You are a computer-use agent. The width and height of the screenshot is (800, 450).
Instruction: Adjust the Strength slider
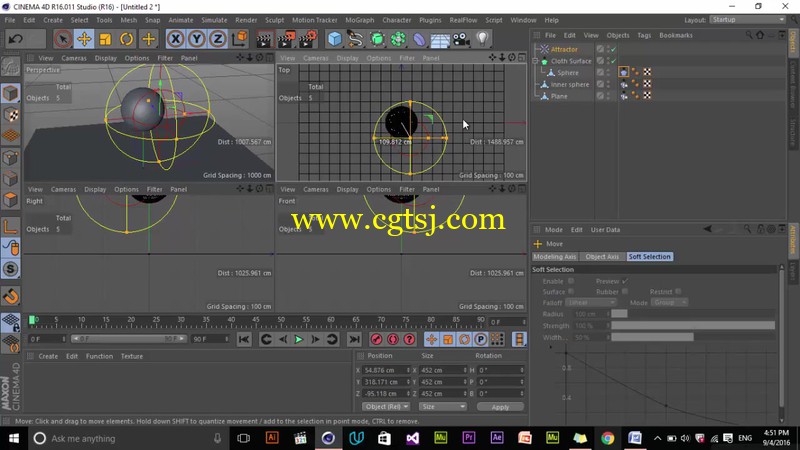point(693,326)
